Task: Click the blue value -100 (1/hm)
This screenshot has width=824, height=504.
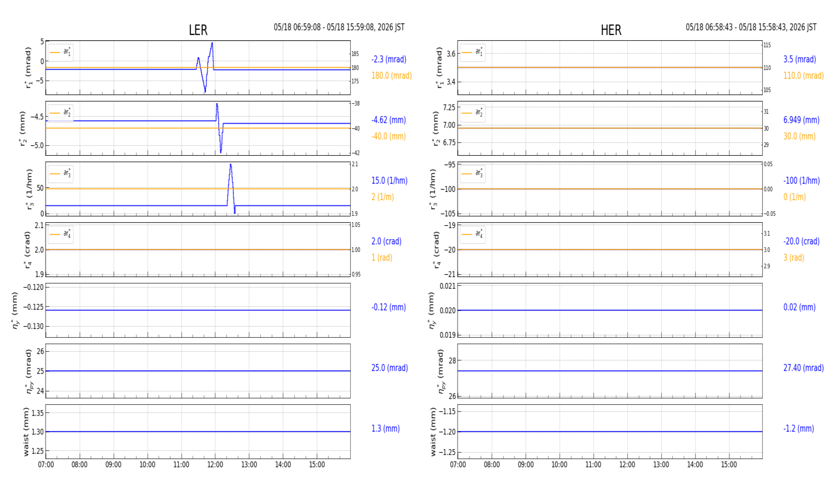Action: pyautogui.click(x=801, y=181)
